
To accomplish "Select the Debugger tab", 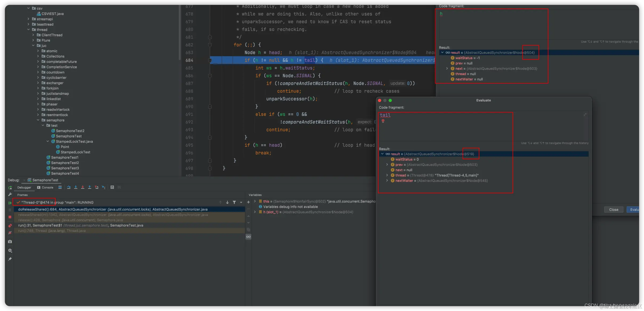I will tap(24, 187).
